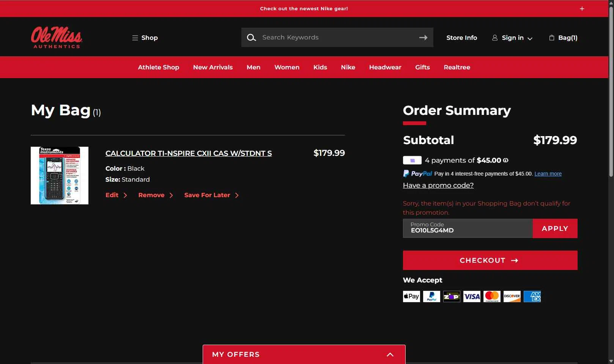Viewport: 614px width, 364px height.
Task: Click the American Express icon
Action: pyautogui.click(x=532, y=297)
